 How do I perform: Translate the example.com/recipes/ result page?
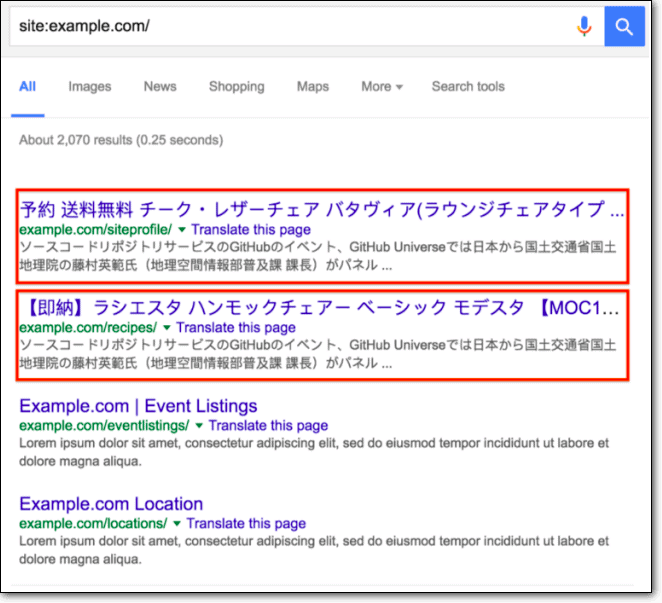tap(231, 328)
